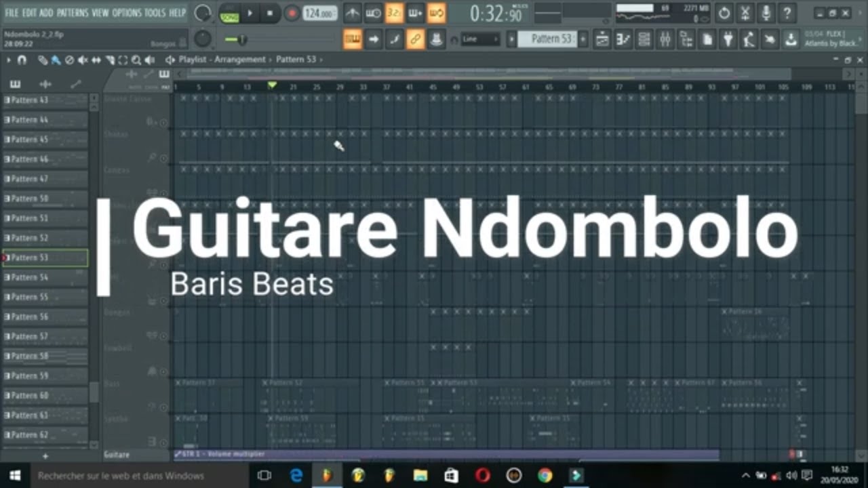The width and height of the screenshot is (868, 488).
Task: Open the Line snap dropdown
Action: coord(480,39)
